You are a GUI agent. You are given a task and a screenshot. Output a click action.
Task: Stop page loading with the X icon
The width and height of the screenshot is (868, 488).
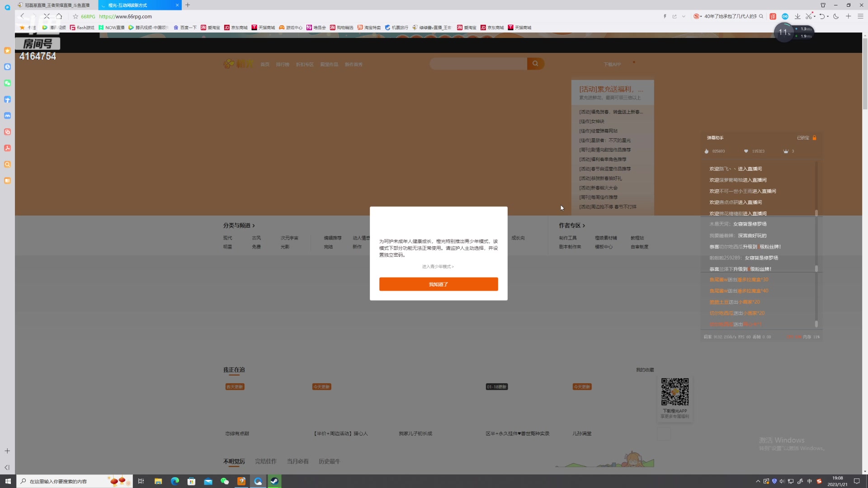click(x=47, y=16)
